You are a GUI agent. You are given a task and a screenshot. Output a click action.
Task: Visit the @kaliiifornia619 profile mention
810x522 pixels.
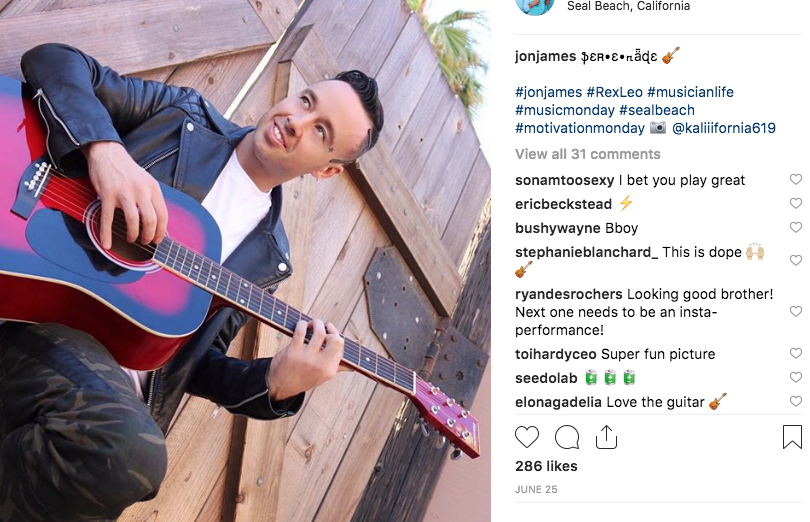pos(723,128)
